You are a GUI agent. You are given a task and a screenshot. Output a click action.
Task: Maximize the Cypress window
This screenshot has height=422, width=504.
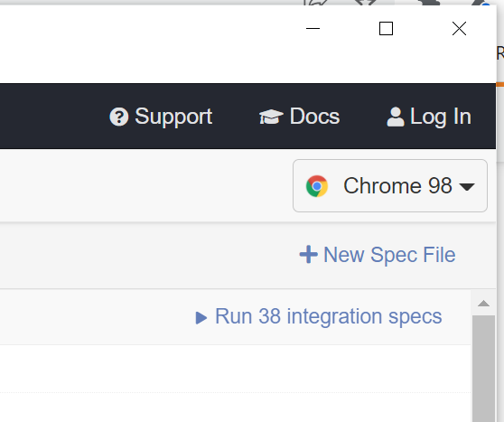[x=386, y=29]
